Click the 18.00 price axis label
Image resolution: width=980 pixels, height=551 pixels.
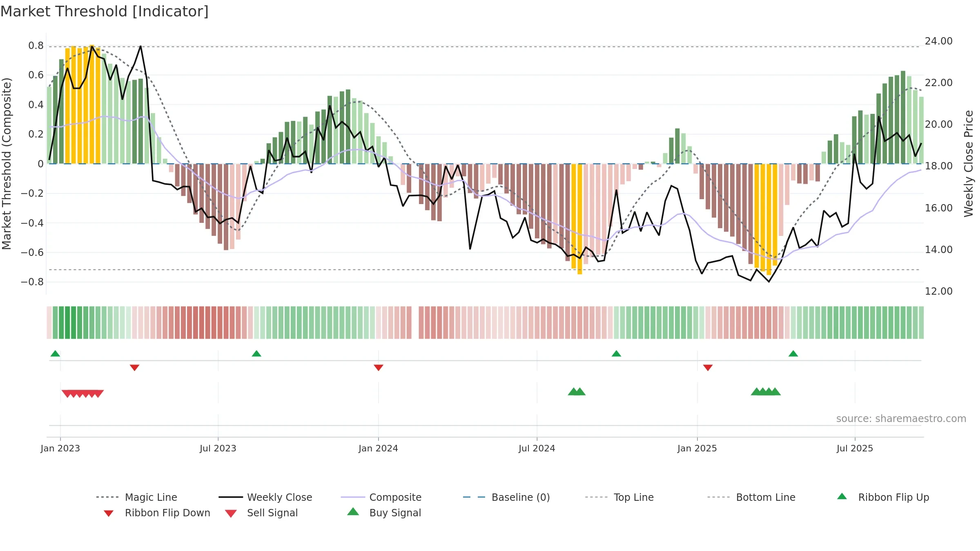point(938,166)
